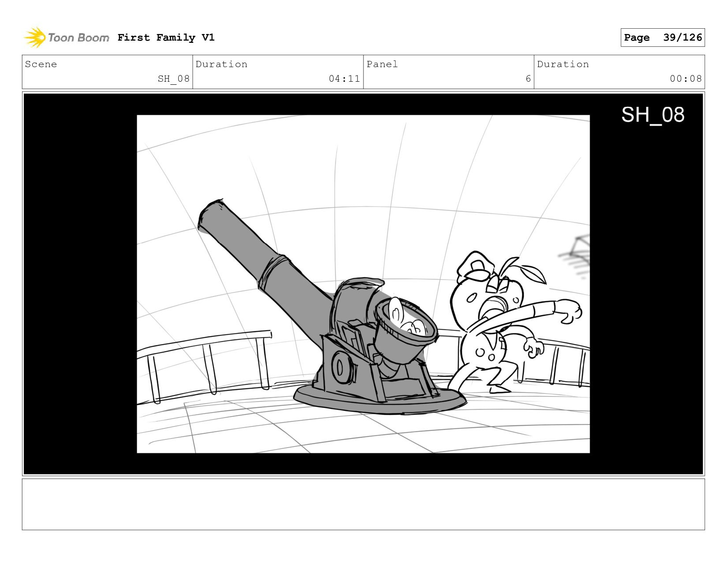Click the scene duration value '04:11'
728x563 pixels.
coord(344,79)
